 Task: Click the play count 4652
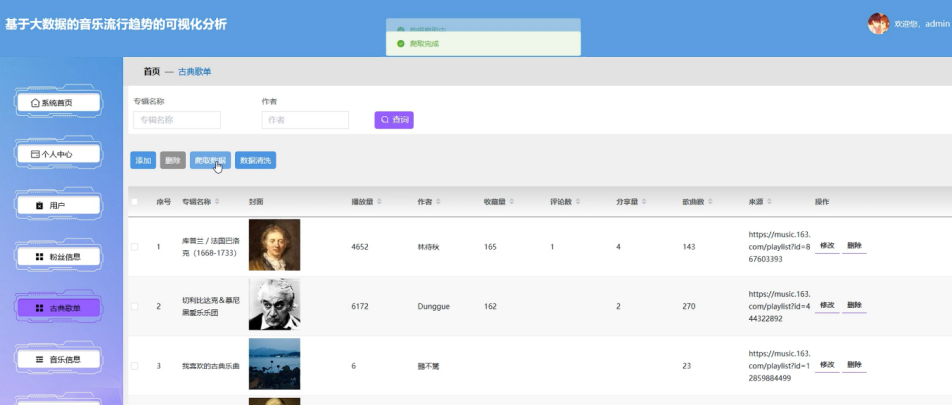coord(360,247)
